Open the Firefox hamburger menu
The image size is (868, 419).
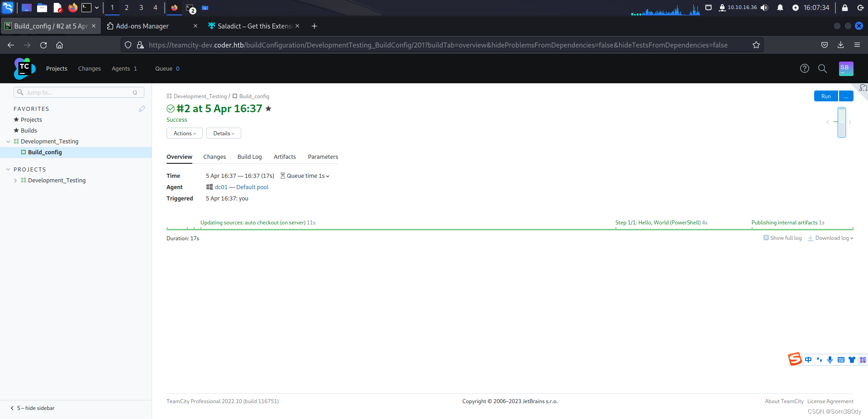(857, 45)
